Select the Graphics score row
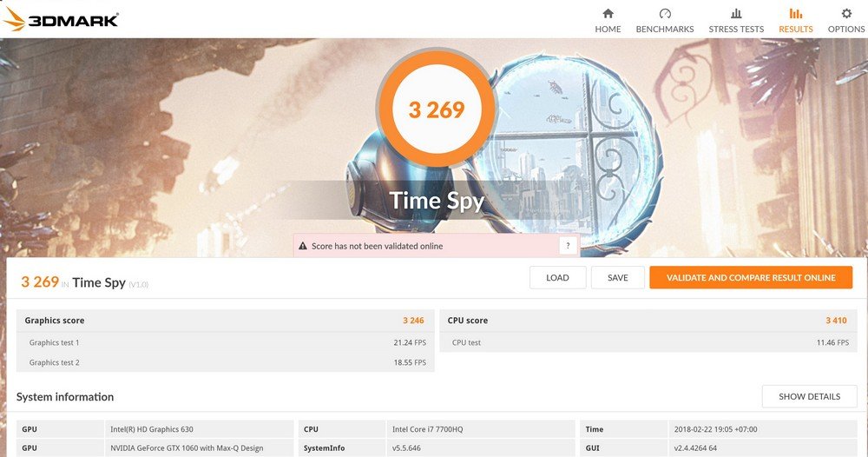 coord(226,321)
